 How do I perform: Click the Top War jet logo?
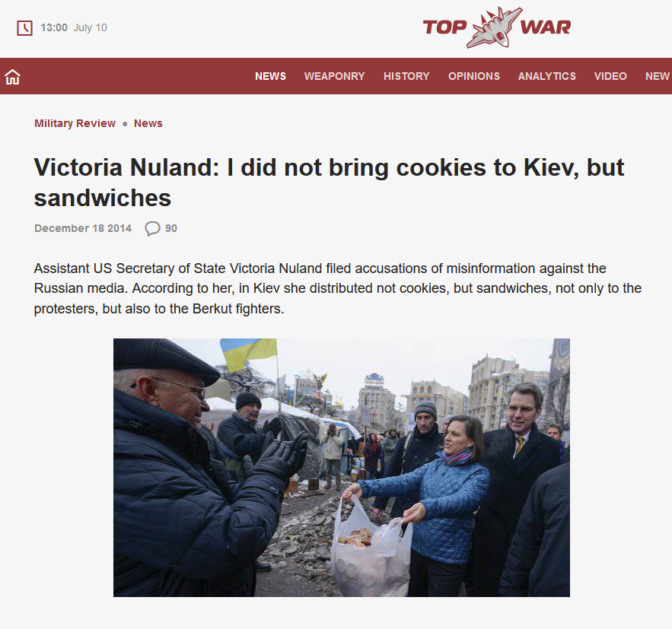(x=497, y=27)
